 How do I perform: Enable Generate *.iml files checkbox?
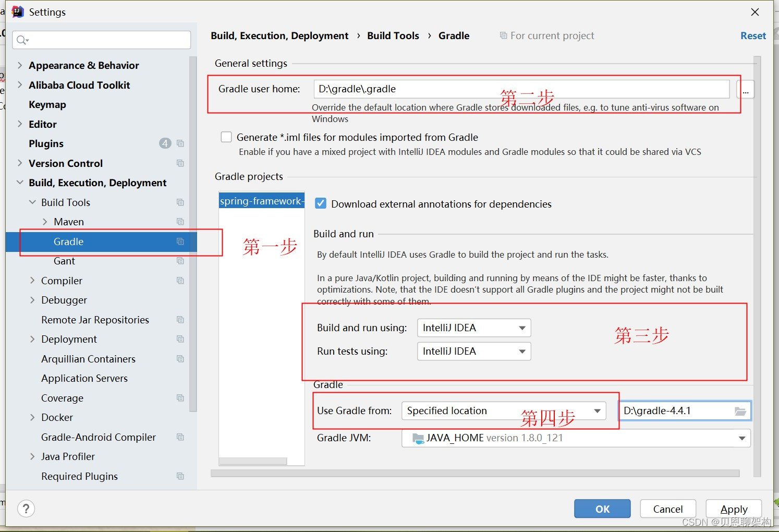226,137
